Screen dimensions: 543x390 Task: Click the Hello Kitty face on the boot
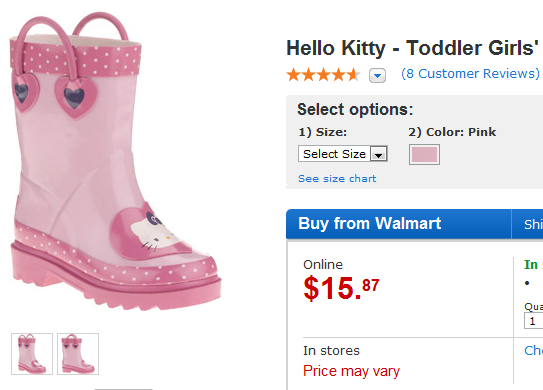click(152, 230)
